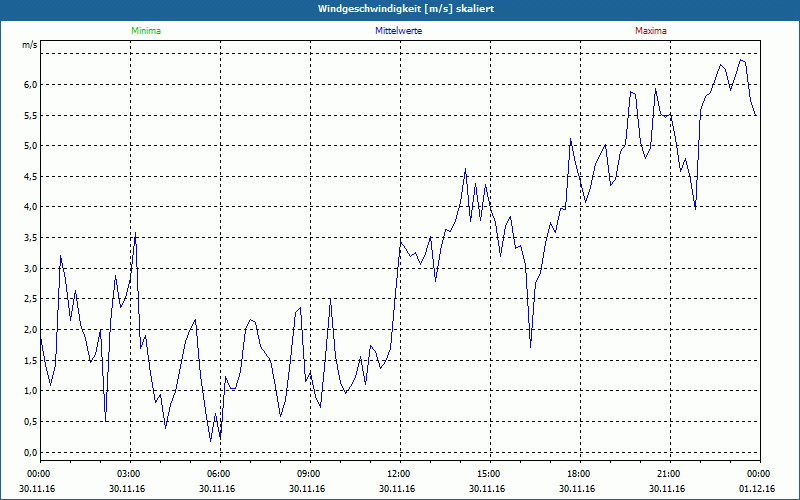Click the 4,5 y-axis value

click(x=31, y=177)
